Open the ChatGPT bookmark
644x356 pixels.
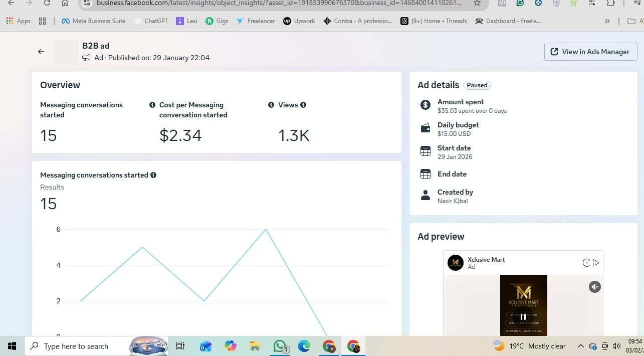click(x=151, y=21)
